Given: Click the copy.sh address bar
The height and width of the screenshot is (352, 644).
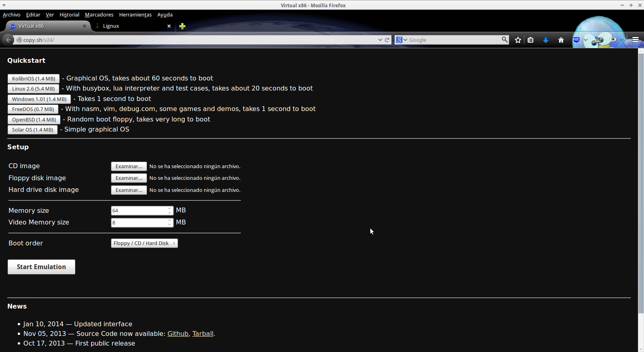Looking at the screenshot, I should click(199, 40).
